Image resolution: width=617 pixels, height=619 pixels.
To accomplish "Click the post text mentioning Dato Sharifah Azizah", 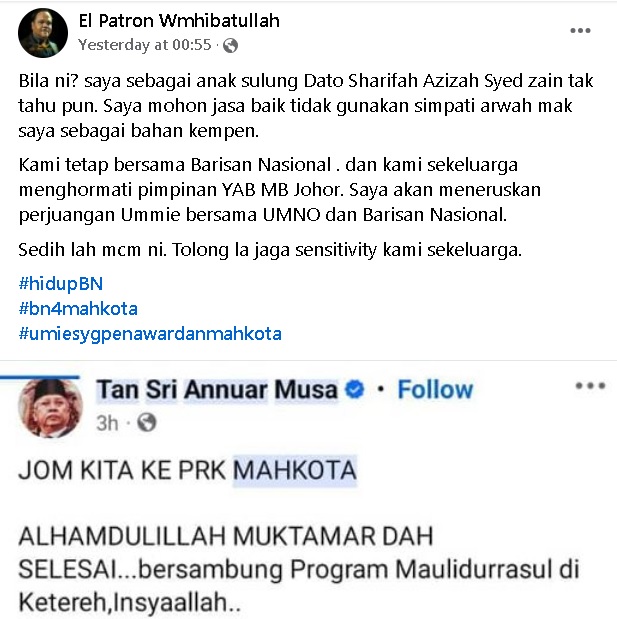I will (x=306, y=106).
